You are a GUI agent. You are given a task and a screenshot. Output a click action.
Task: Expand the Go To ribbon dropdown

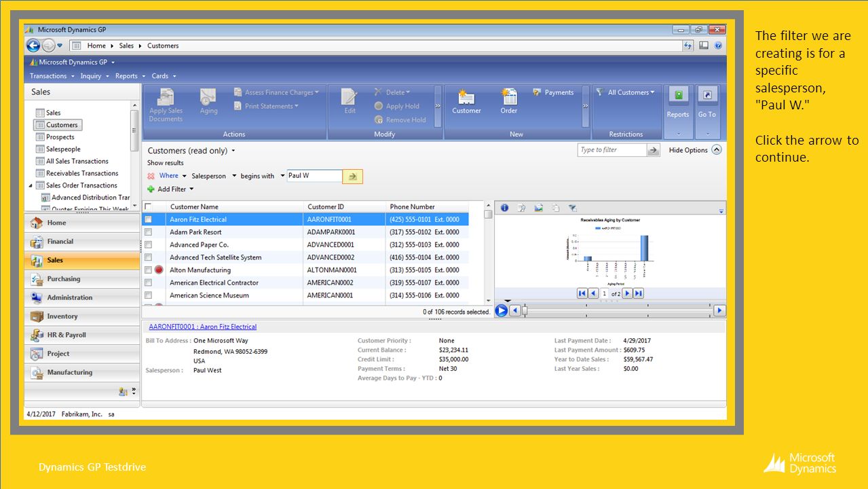(707, 133)
